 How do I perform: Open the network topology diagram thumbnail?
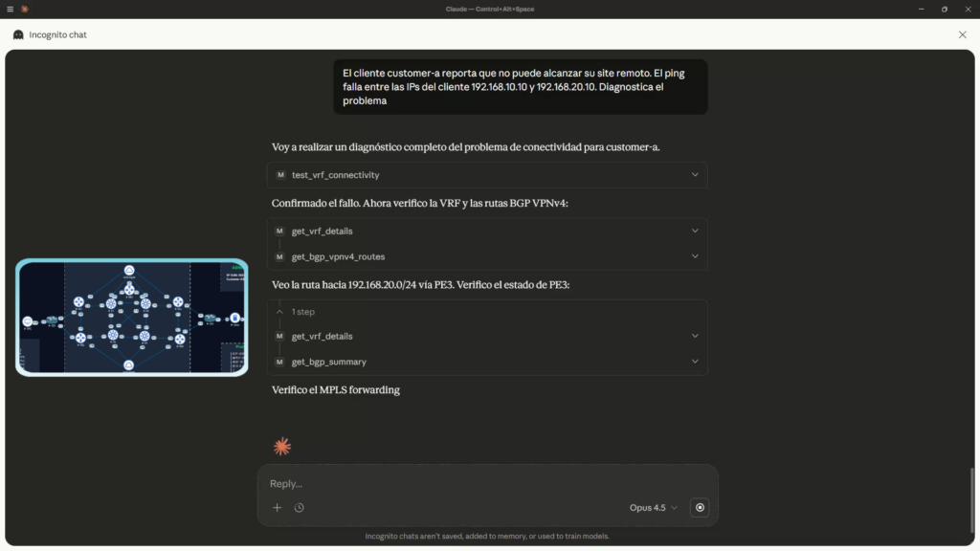[x=132, y=317]
